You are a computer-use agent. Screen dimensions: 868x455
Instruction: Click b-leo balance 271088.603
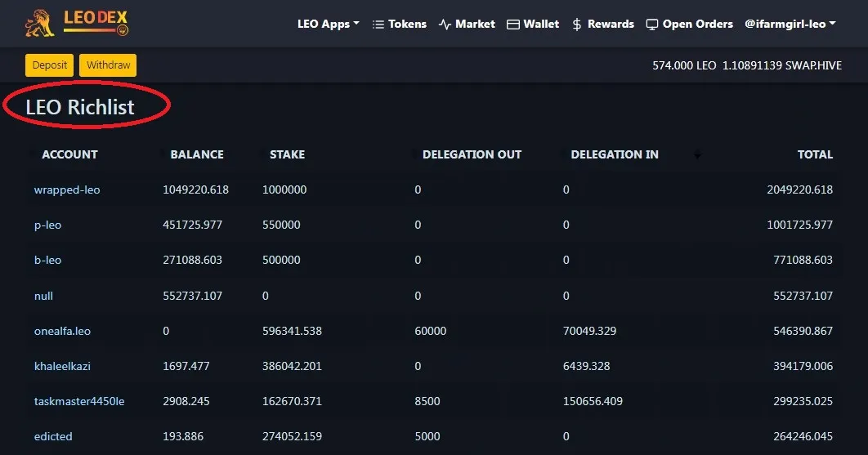pos(192,260)
